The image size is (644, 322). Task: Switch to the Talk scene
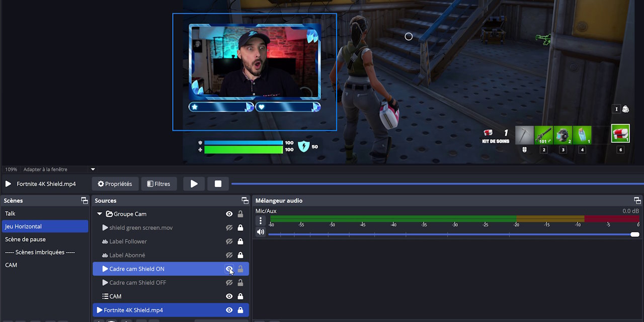point(30,213)
